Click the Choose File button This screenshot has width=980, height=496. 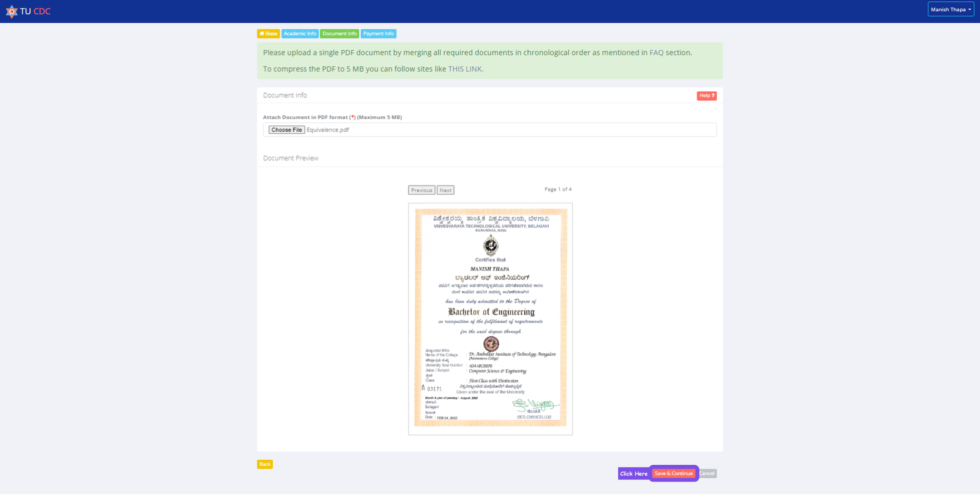click(287, 130)
